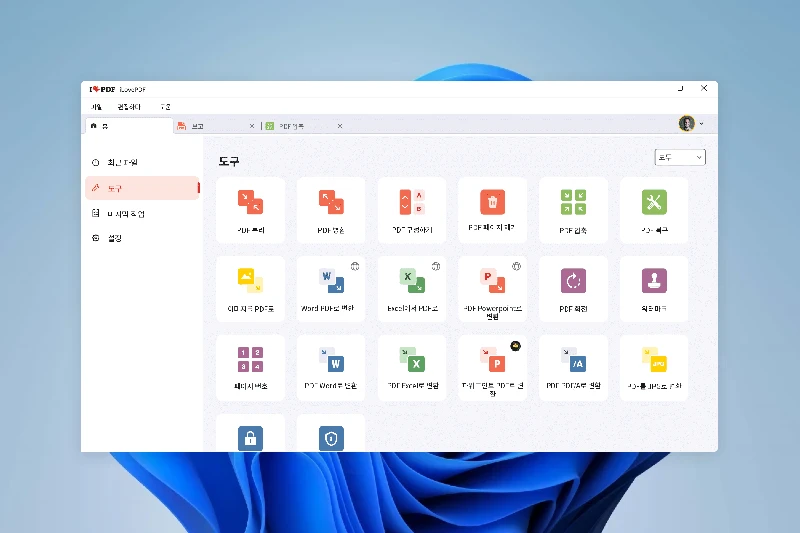Open the tool category filter dropdown

680,158
